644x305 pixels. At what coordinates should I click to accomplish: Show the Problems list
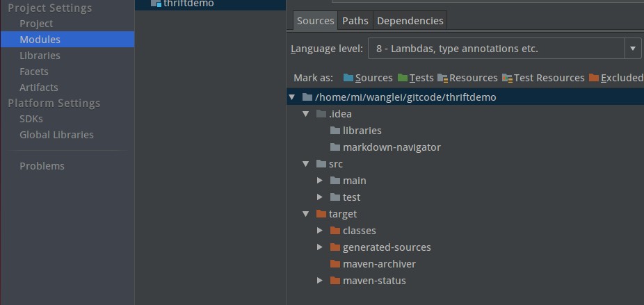tap(42, 166)
